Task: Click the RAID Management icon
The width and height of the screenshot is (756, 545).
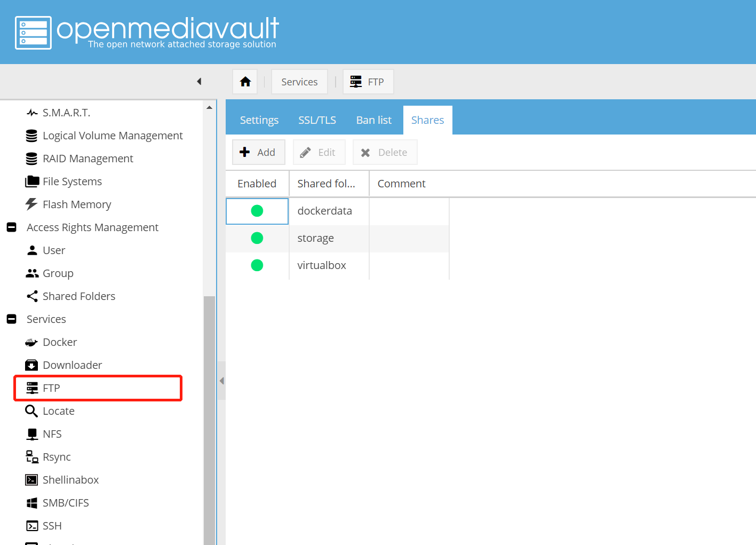Action: point(32,159)
